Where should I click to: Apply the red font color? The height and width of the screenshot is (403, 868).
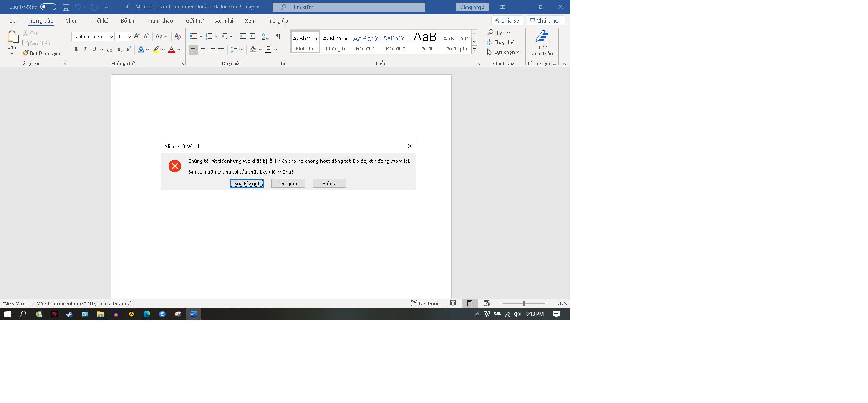tap(172, 50)
